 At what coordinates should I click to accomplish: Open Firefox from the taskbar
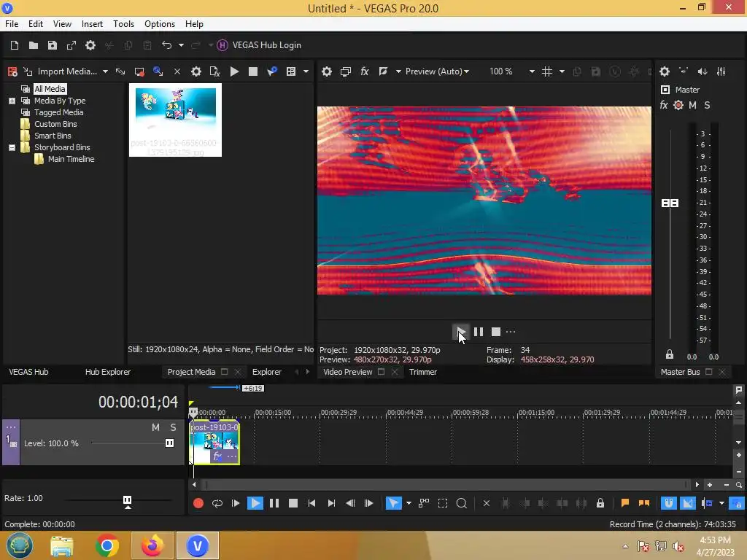[x=152, y=545]
